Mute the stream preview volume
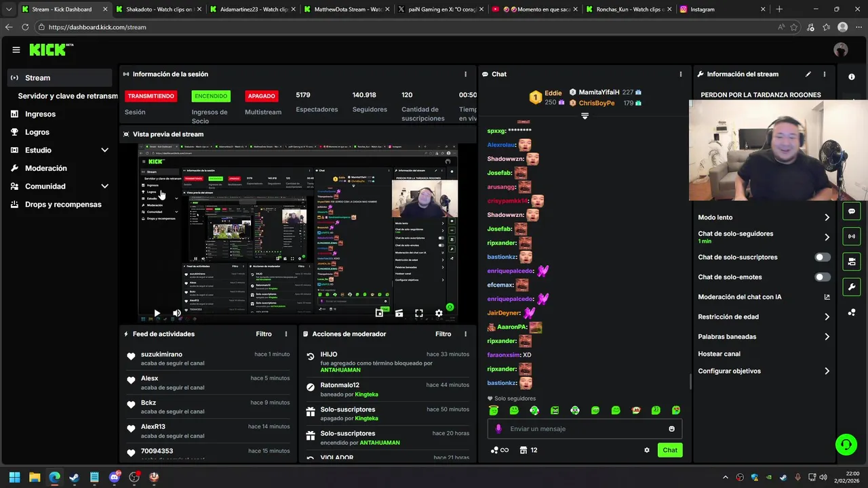Image resolution: width=868 pixels, height=488 pixels. click(176, 313)
